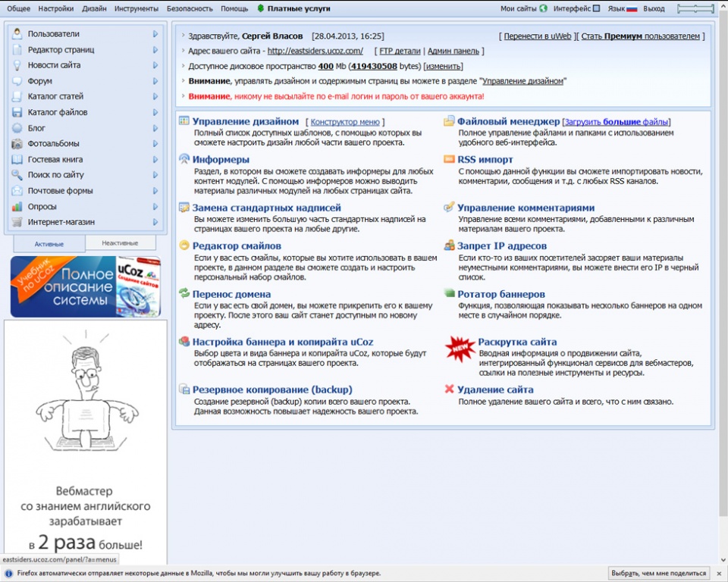
Task: Click the Почтовые формы envelope icon
Action: pos(17,191)
